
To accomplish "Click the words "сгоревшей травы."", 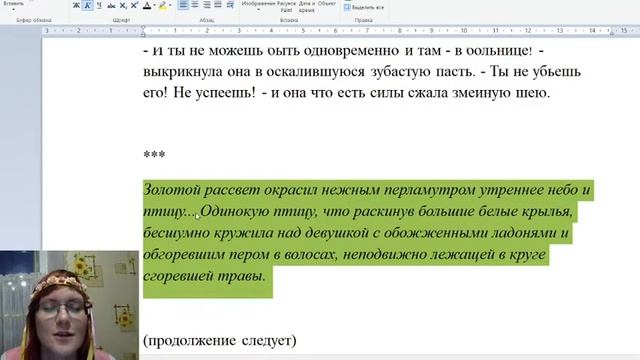I will [x=204, y=276].
